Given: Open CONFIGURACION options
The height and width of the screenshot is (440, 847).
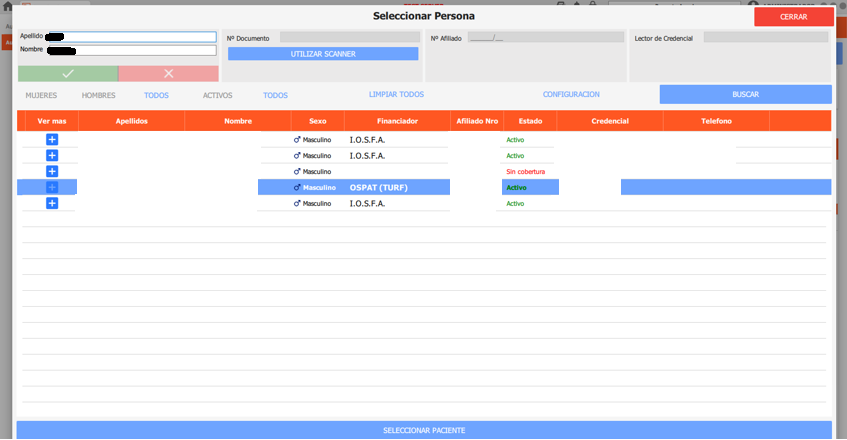Looking at the screenshot, I should [x=571, y=94].
